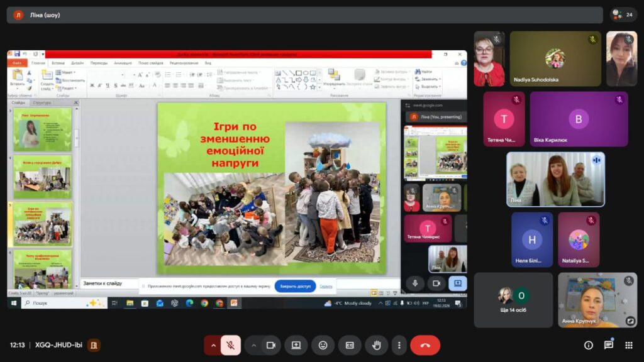Expand video settings arrow beside camera
The image size is (644, 362).
(x=254, y=345)
